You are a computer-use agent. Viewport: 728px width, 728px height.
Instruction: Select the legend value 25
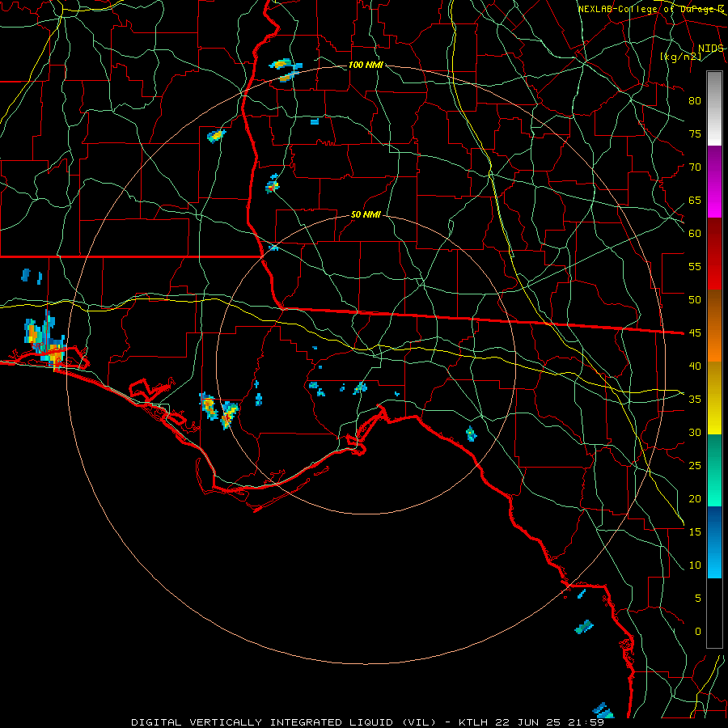(695, 466)
